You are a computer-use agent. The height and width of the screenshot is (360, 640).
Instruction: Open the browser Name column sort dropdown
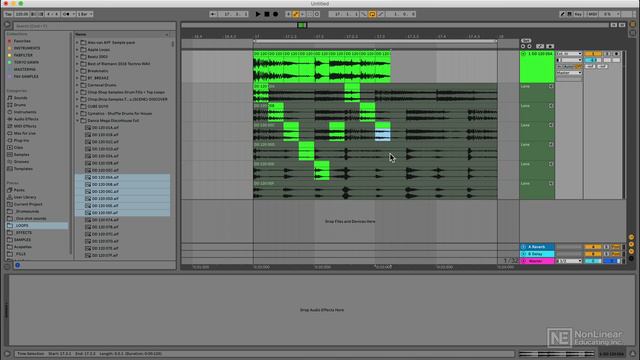tap(167, 34)
